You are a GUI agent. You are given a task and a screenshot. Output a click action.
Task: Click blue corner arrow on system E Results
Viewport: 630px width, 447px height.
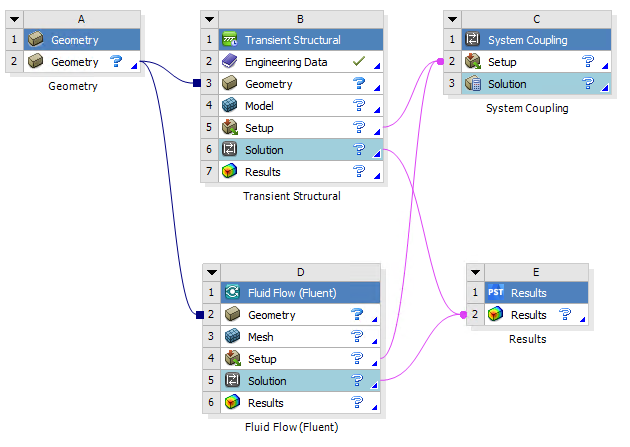[583, 319]
